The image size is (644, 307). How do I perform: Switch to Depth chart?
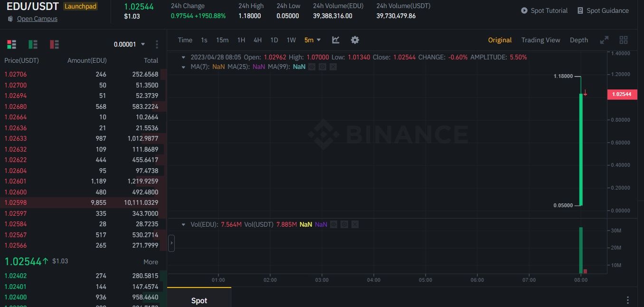(x=579, y=40)
